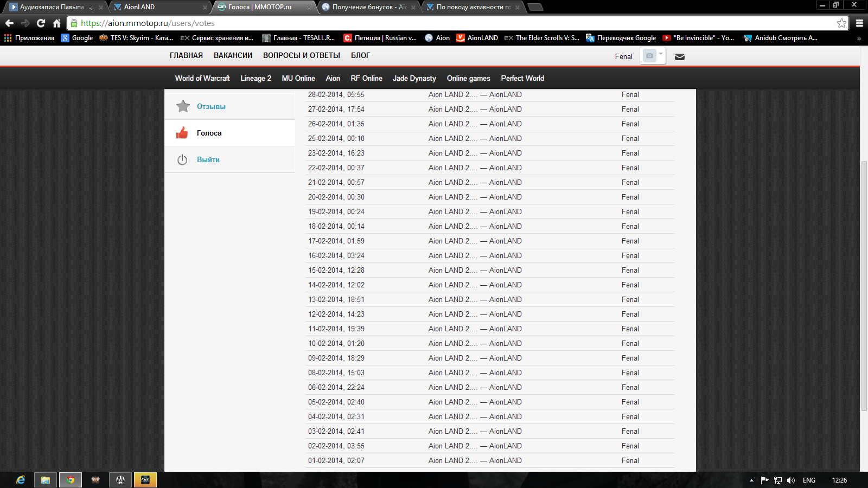
Task: Click server name in 15-02-2014 row
Action: [x=475, y=270]
